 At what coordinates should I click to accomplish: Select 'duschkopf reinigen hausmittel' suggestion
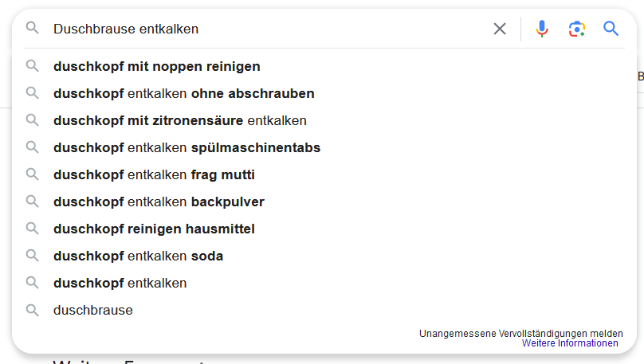[x=154, y=229]
